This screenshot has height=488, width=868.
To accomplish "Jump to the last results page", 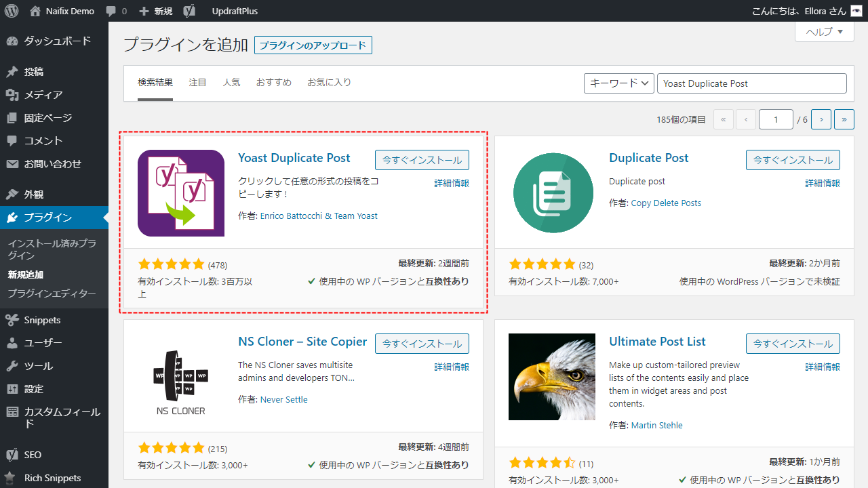I will pyautogui.click(x=844, y=119).
